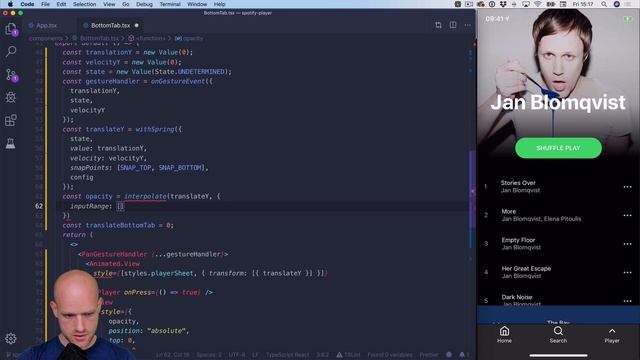This screenshot has width=640, height=360.
Task: Click TypeScript React language mode
Action: (287, 355)
